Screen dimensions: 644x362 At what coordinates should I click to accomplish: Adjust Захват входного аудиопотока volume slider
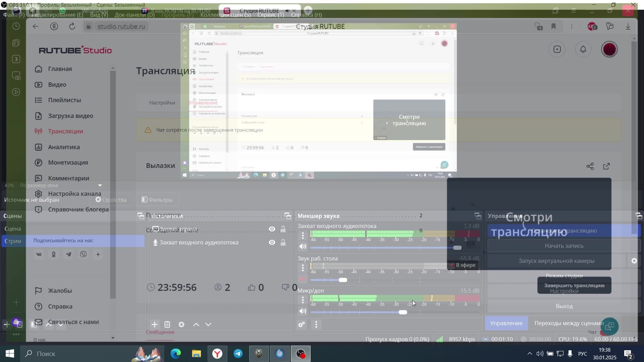click(457, 248)
